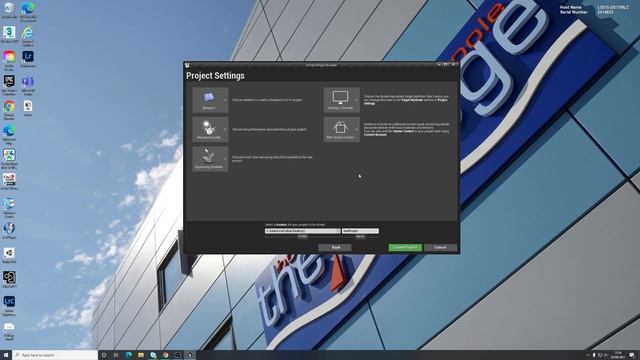The height and width of the screenshot is (360, 640).
Task: Click the volume icon in system tray
Action: click(606, 355)
